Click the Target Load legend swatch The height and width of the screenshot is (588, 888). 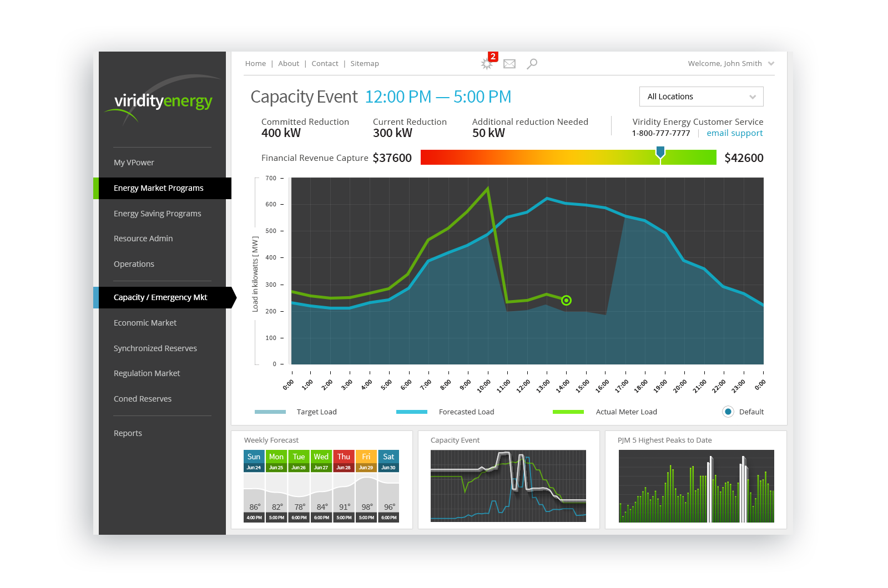[270, 412]
